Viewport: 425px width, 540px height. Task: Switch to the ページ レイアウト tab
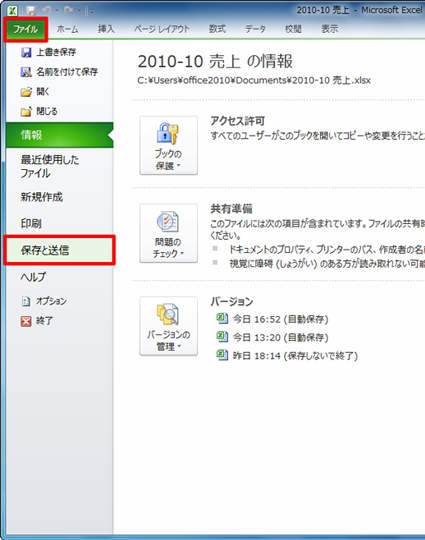coord(162,29)
